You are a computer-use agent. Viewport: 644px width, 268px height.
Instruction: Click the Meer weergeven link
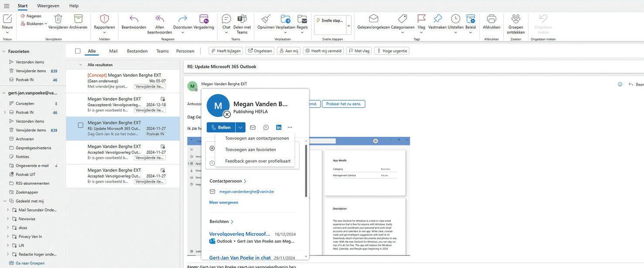tap(224, 202)
